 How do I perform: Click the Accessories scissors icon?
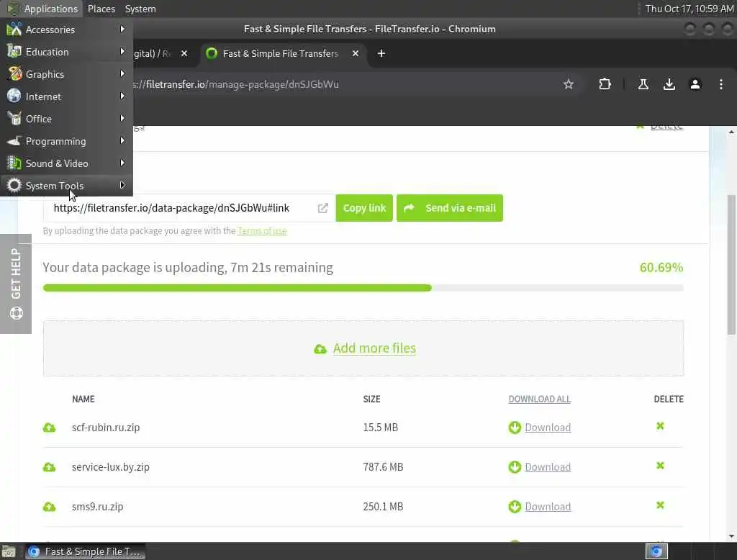[14, 30]
